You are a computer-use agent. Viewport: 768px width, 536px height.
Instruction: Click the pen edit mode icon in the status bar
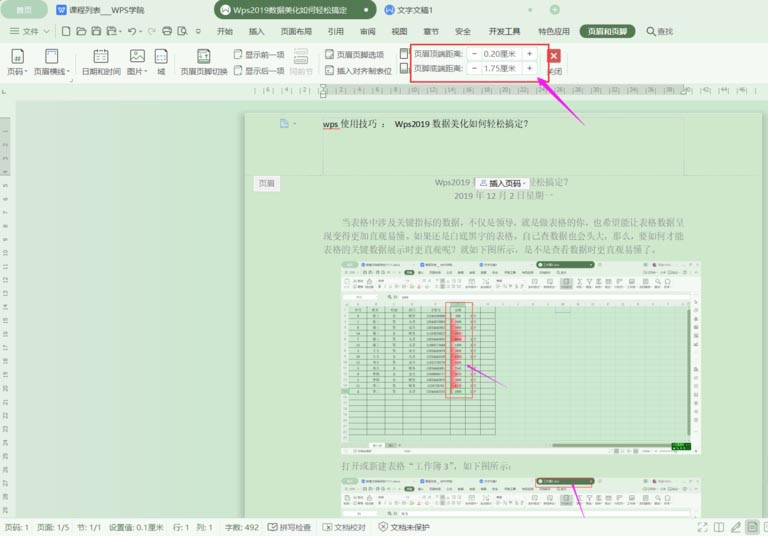click(736, 527)
